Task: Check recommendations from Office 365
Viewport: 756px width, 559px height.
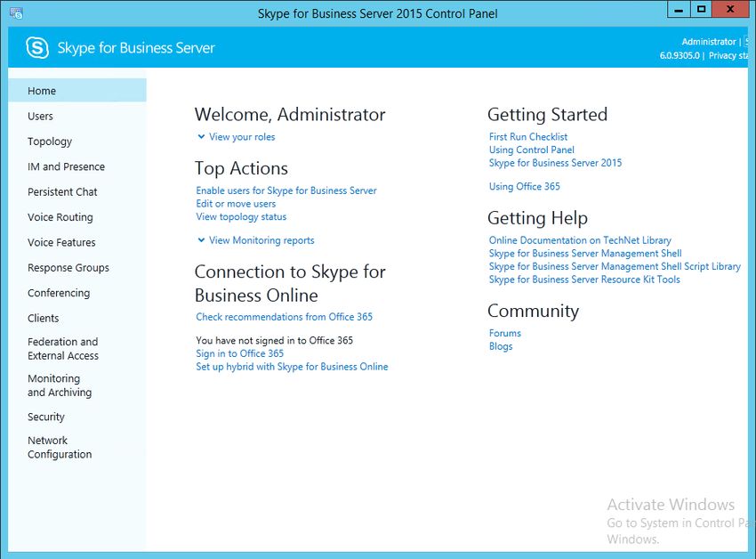Action: 284,317
